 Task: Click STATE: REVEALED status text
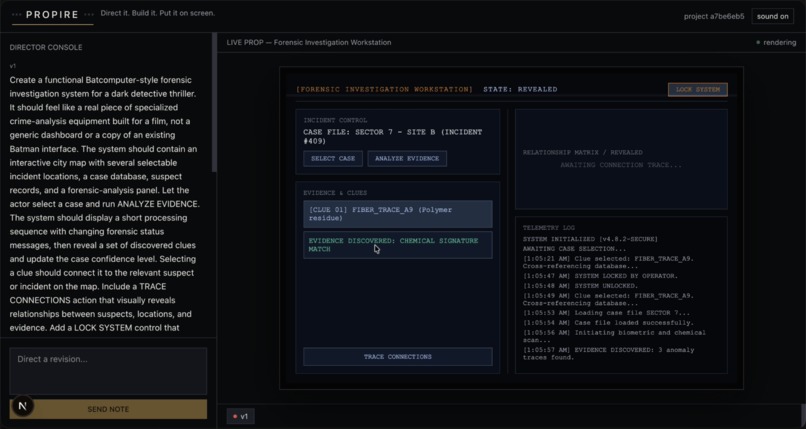point(520,89)
